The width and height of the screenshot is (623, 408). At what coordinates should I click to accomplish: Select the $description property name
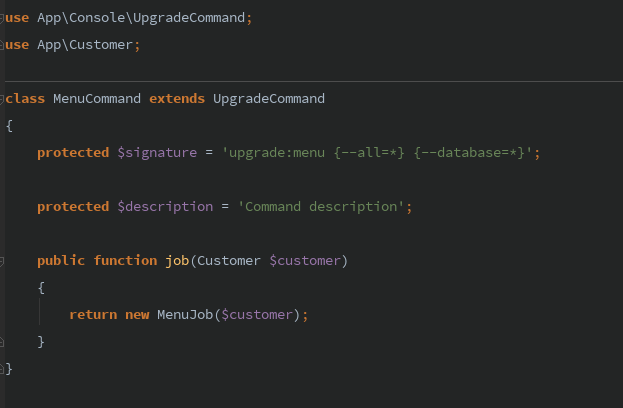(165, 207)
